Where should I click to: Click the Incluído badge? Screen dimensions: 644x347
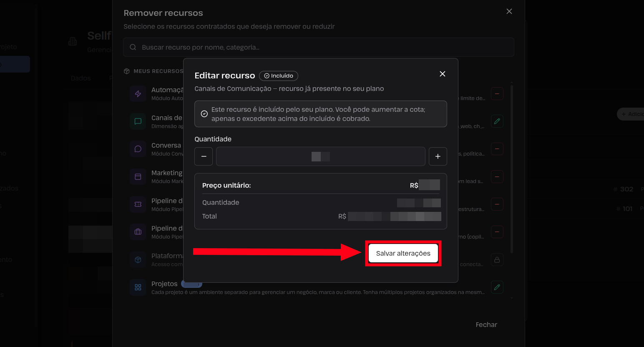(279, 76)
